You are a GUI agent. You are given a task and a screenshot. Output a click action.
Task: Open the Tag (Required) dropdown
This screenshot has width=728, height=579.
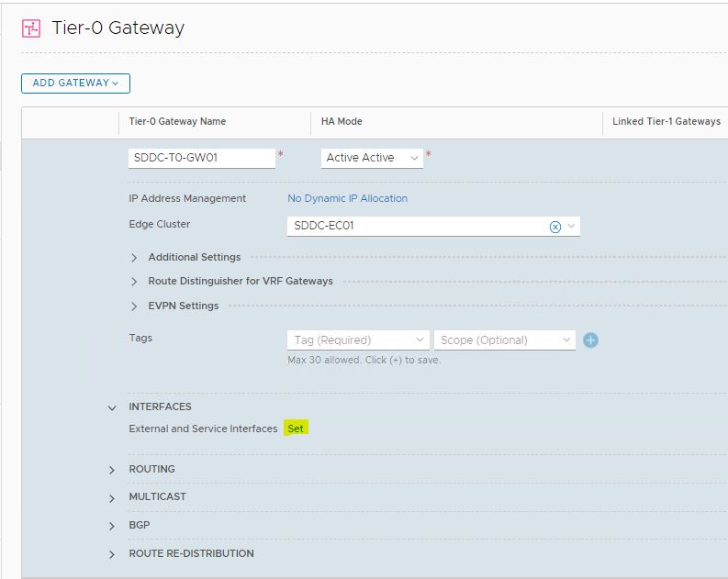point(357,340)
